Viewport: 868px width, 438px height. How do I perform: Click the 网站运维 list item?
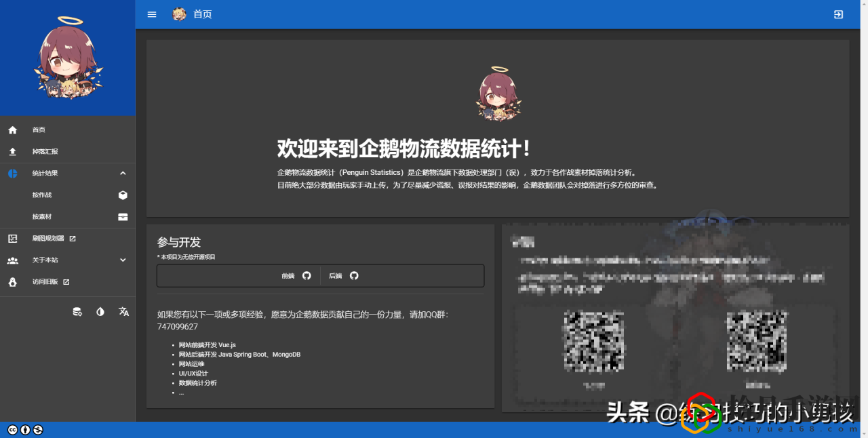pos(191,364)
